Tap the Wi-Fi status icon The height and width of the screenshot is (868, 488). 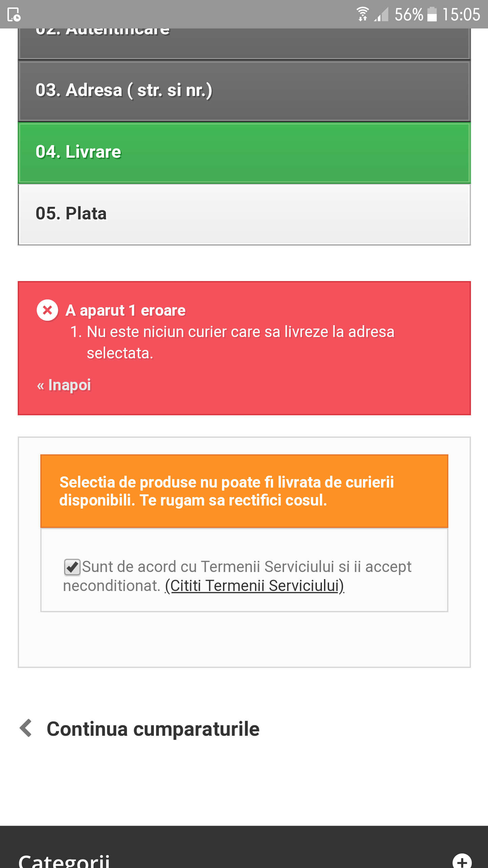click(363, 14)
